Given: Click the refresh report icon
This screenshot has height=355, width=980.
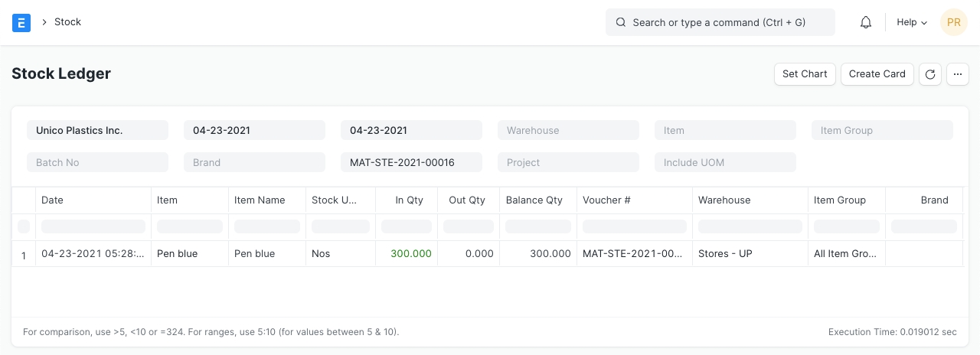Looking at the screenshot, I should pos(929,74).
